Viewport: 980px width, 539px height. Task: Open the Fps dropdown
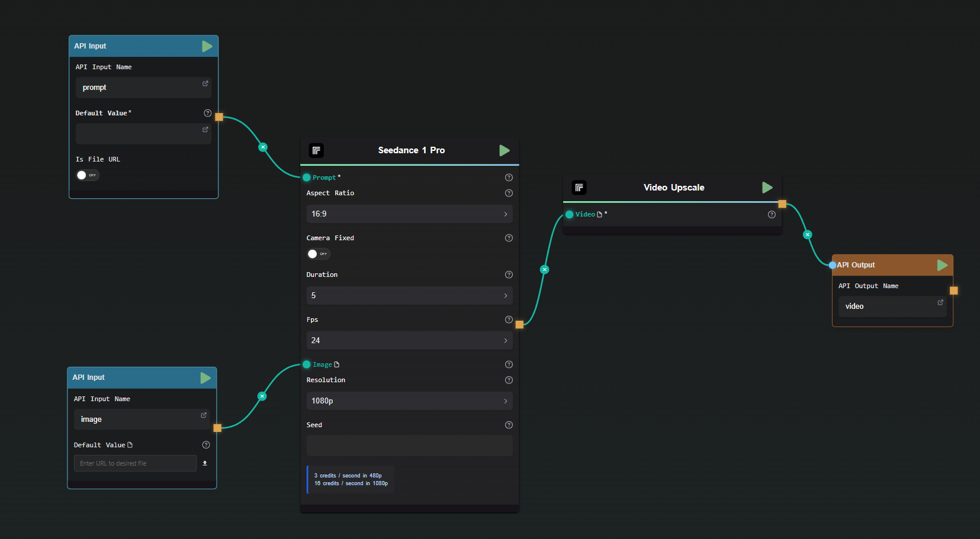[x=409, y=340]
